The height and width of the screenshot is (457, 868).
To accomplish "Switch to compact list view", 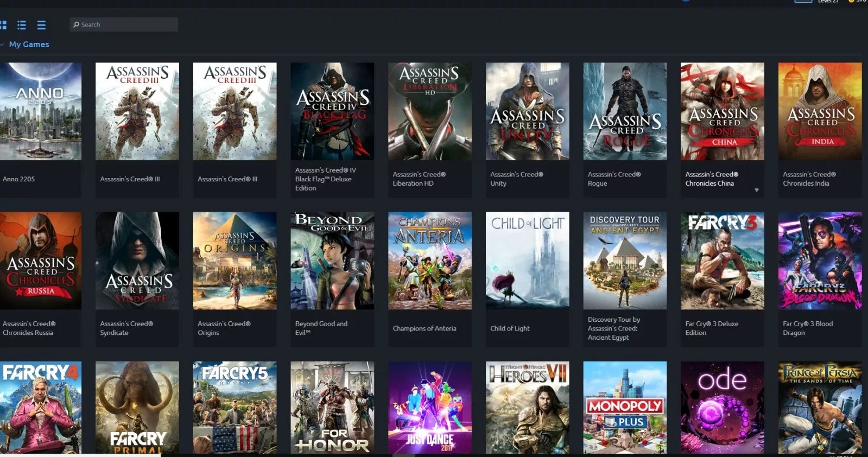I will [x=41, y=25].
